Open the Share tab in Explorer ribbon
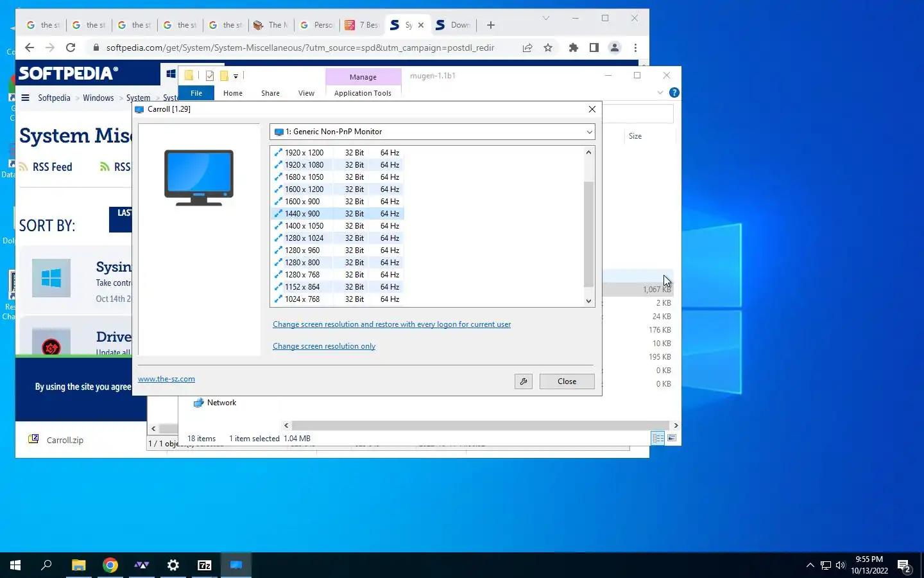 pos(270,93)
